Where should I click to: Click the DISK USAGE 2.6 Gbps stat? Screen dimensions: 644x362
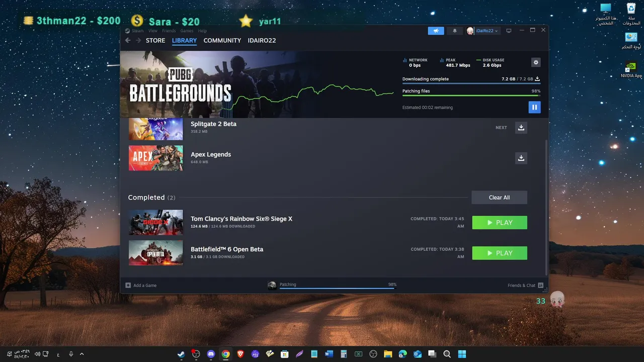coord(490,62)
